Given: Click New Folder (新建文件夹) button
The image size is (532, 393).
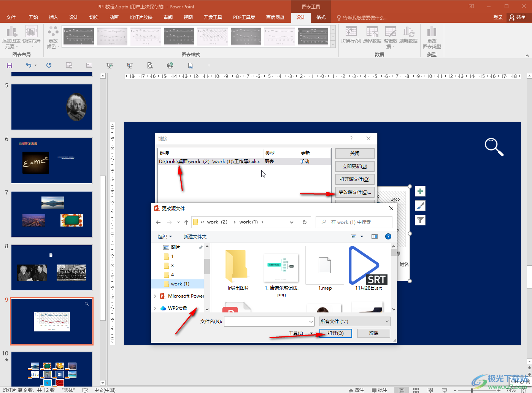Looking at the screenshot, I should (x=195, y=236).
